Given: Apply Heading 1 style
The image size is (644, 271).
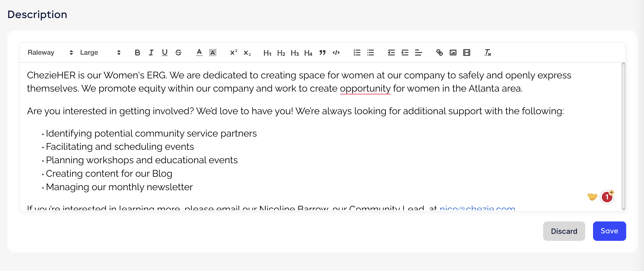Looking at the screenshot, I should [x=267, y=53].
